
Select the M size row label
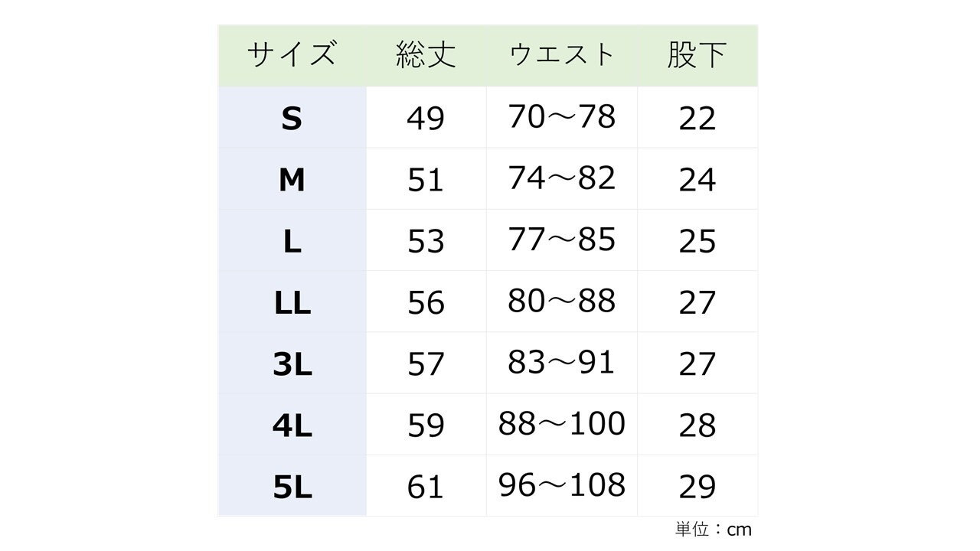292,180
